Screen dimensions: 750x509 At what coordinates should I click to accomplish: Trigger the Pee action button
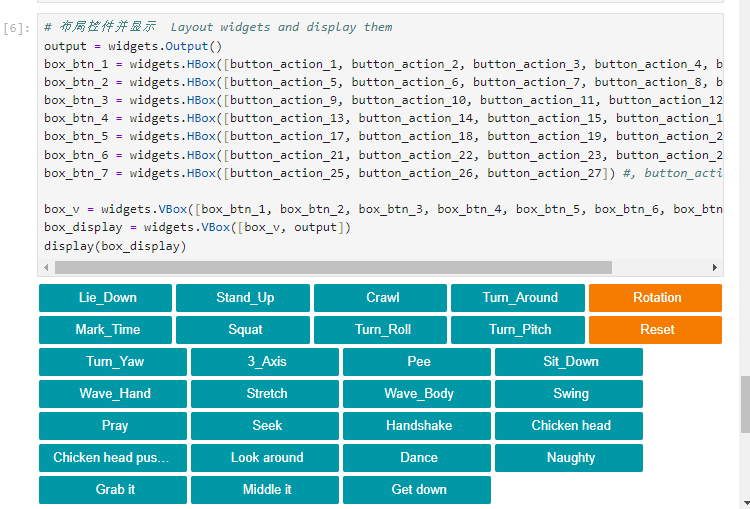pos(417,362)
